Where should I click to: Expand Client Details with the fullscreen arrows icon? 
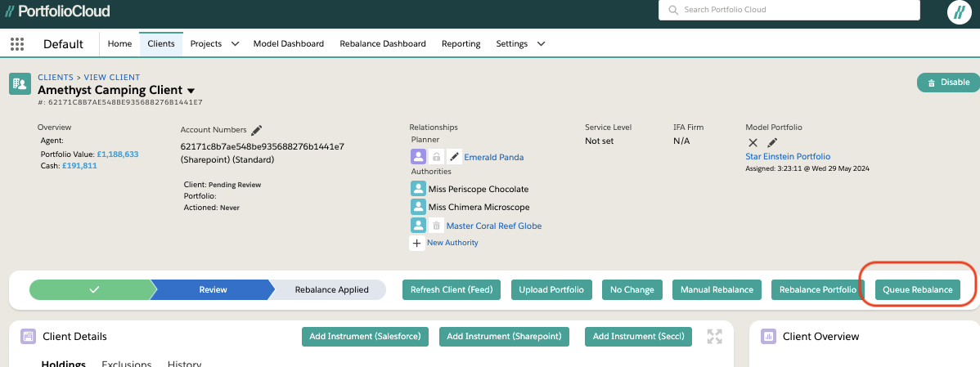714,337
